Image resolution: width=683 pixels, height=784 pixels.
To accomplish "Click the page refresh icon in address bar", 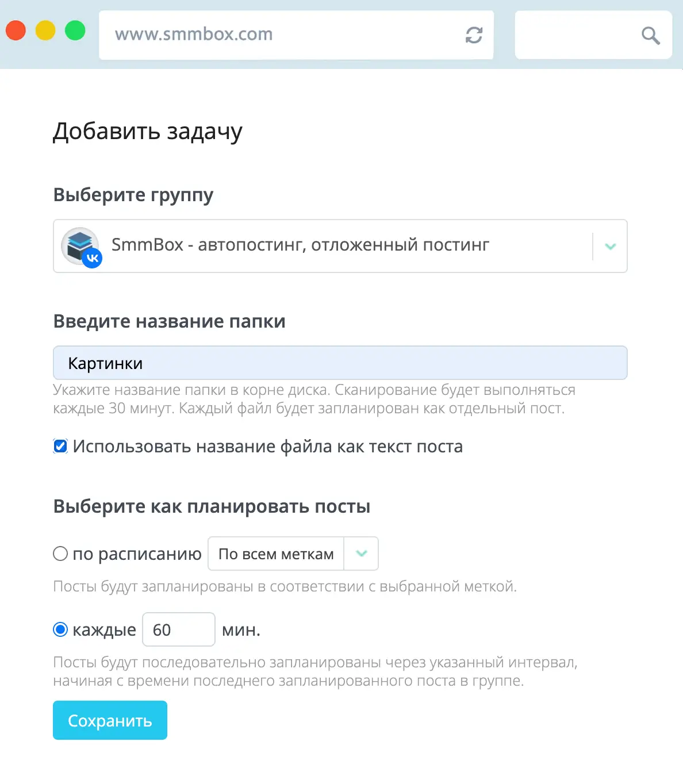I will point(473,34).
